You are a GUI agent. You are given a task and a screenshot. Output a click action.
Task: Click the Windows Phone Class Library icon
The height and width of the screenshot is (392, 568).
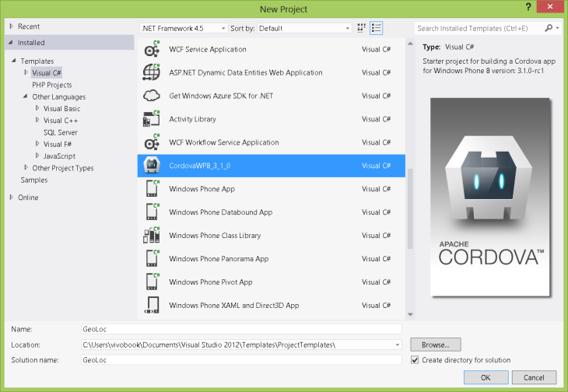152,235
